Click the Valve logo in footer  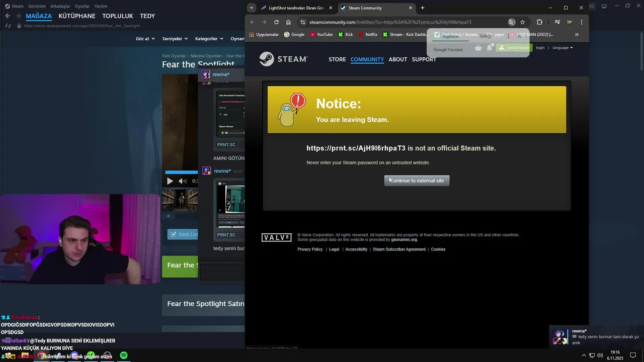point(276,237)
